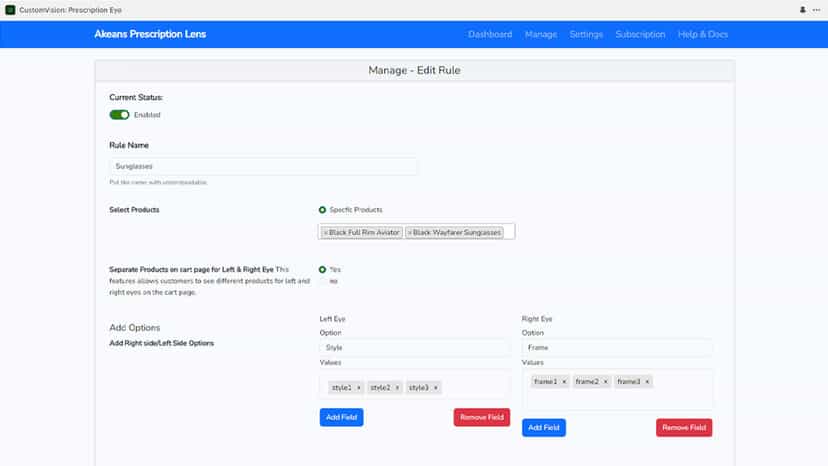Viewport: 828px width, 466px height.
Task: Remove Black Full Rim Aviator product tag
Action: click(326, 232)
